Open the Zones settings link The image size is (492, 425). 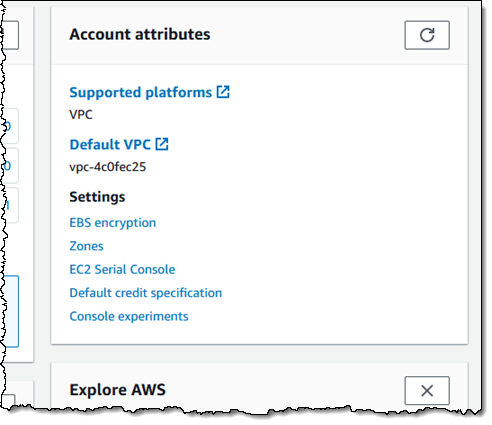pyautogui.click(x=86, y=246)
